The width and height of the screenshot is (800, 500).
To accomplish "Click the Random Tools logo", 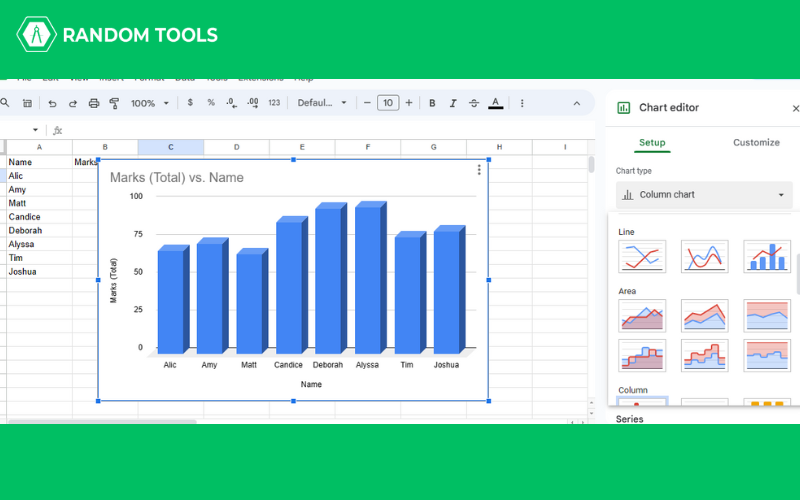I will coord(117,35).
